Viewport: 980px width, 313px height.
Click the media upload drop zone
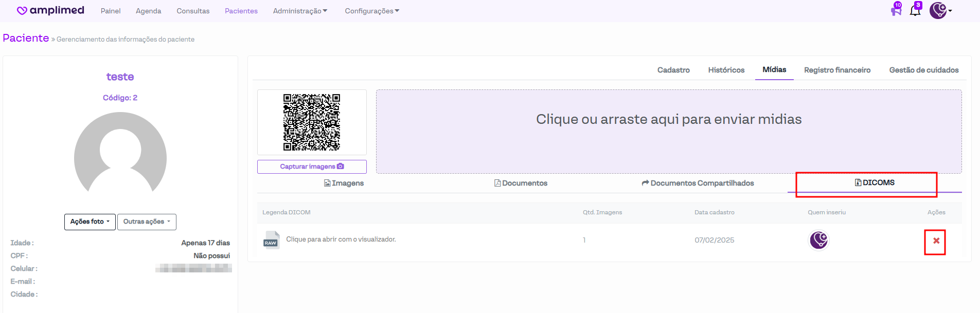point(668,132)
